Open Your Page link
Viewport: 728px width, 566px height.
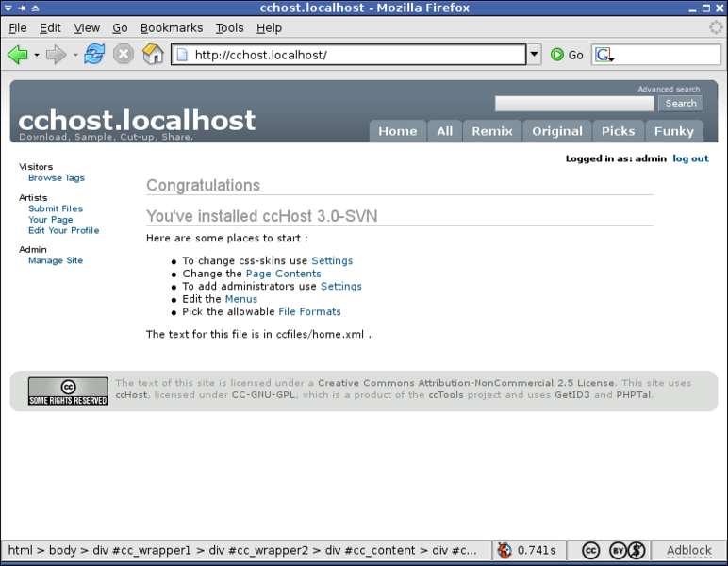pyautogui.click(x=50, y=220)
